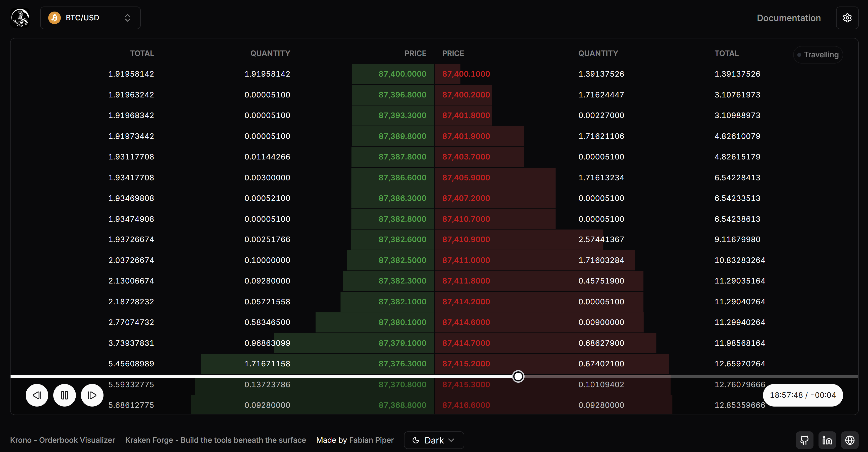
Task: Click the pair selector up-down chevrons
Action: click(x=127, y=18)
